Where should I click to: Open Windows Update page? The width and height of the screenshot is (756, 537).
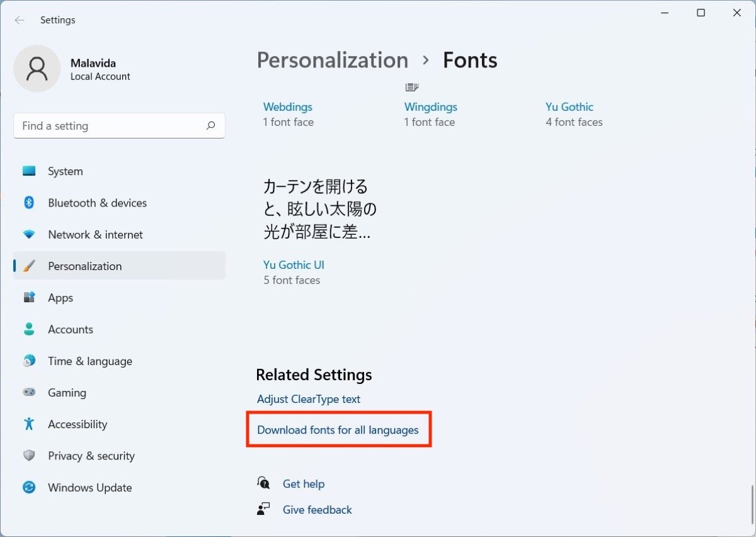[x=119, y=487]
